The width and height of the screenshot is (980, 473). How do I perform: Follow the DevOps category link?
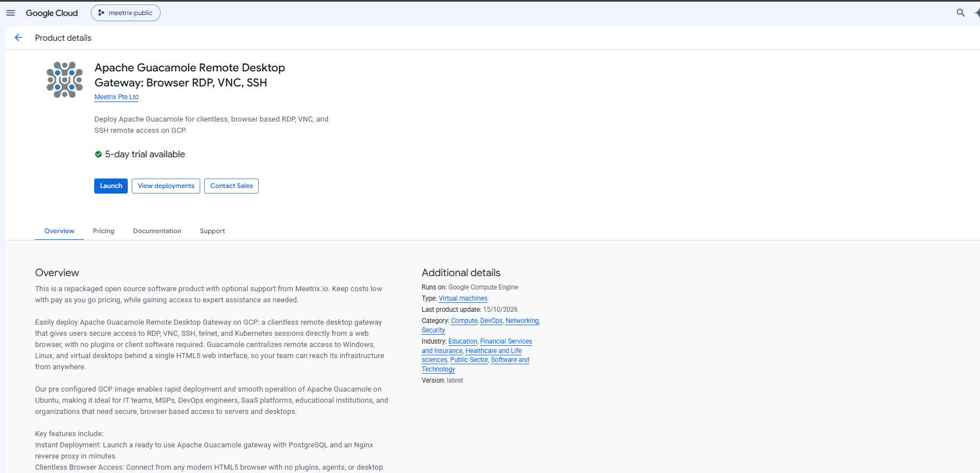click(x=491, y=321)
